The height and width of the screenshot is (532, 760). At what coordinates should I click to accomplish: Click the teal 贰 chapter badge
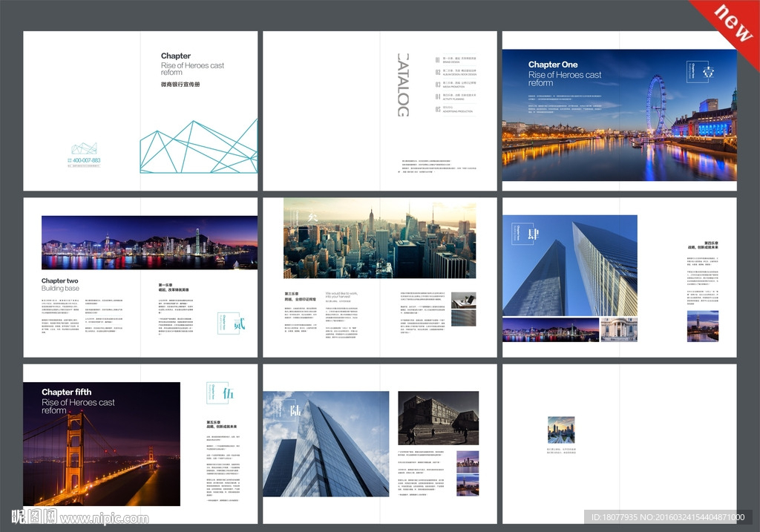click(x=228, y=324)
